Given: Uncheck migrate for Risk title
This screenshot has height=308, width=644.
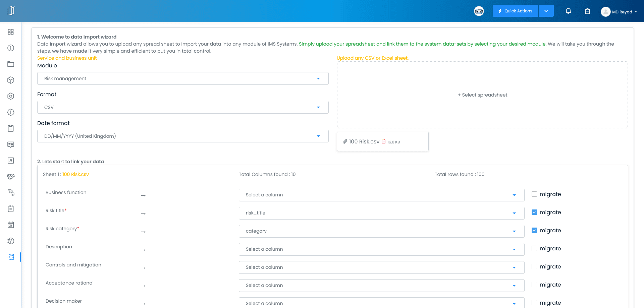Looking at the screenshot, I should (x=534, y=212).
